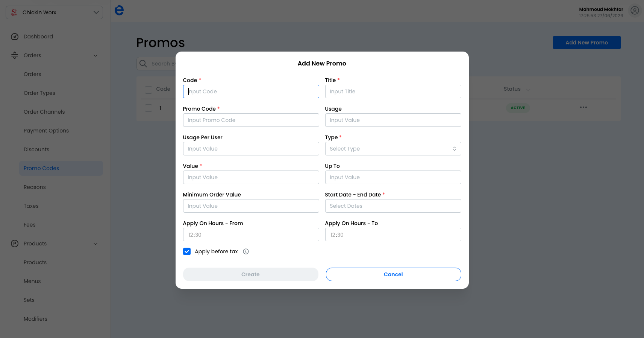
Task: Focus the Up To input field
Action: click(393, 177)
